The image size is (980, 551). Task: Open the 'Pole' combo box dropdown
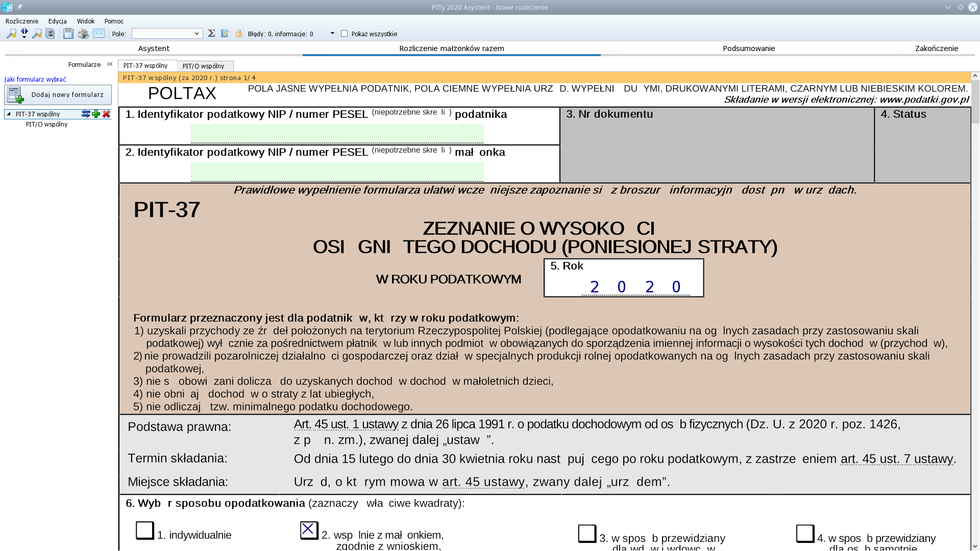point(197,34)
